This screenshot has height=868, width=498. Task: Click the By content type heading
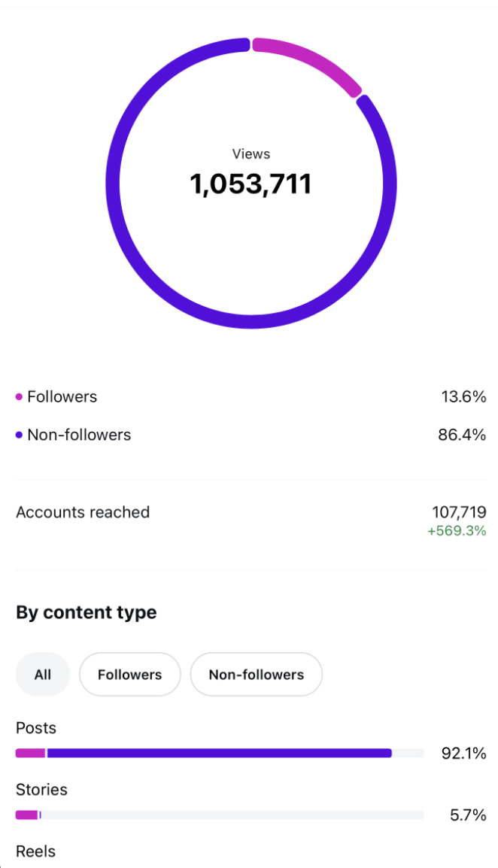(x=86, y=612)
